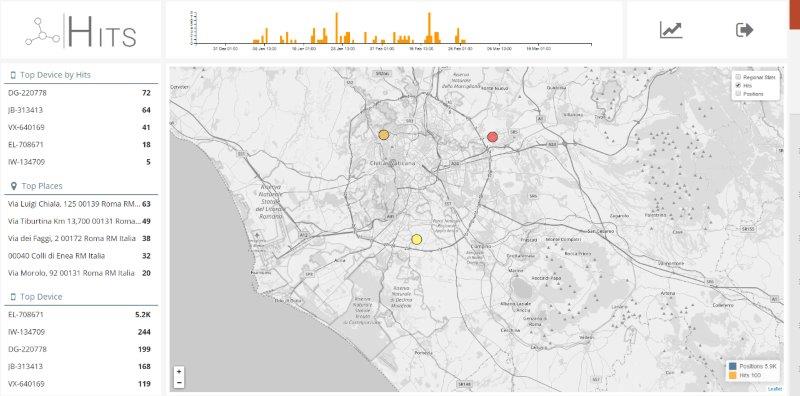This screenshot has height=396, width=800.
Task: Select EL-708671 in Top Device list
Action: pos(80,315)
